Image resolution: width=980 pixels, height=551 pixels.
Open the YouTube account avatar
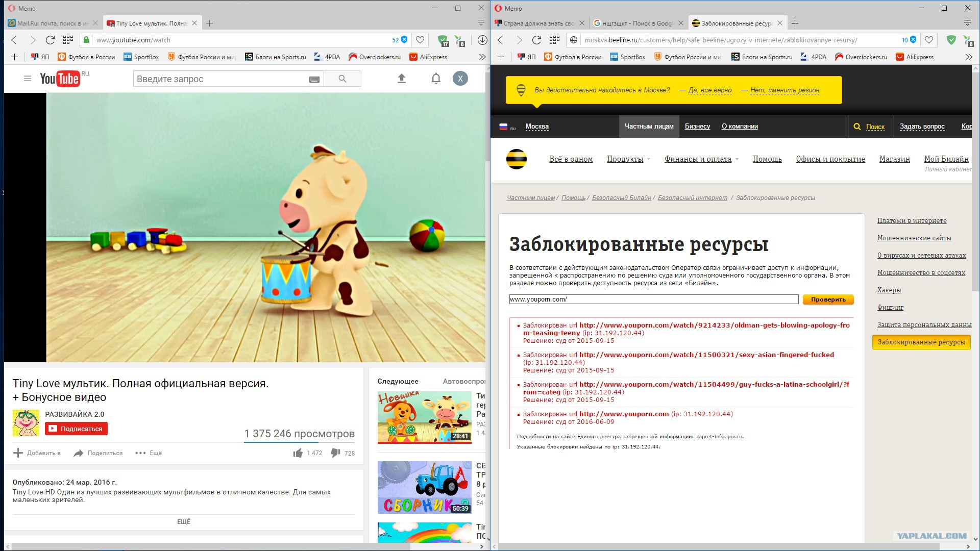point(460,79)
